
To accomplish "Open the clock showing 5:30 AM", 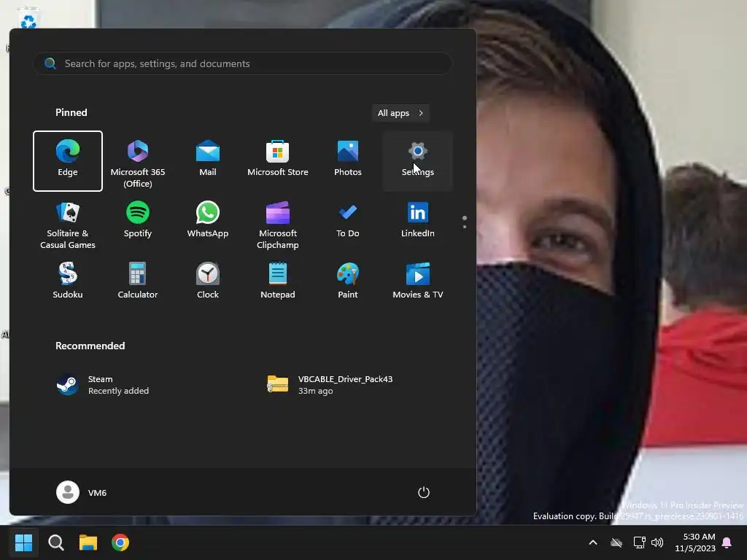I will click(695, 542).
